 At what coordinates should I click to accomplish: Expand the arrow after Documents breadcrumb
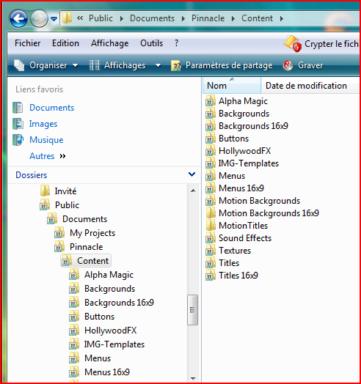click(183, 19)
